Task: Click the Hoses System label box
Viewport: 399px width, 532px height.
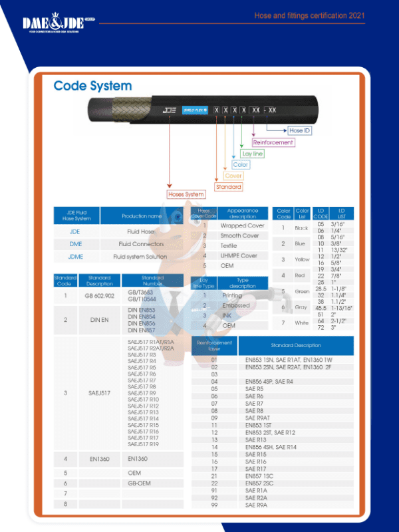Action: [186, 194]
